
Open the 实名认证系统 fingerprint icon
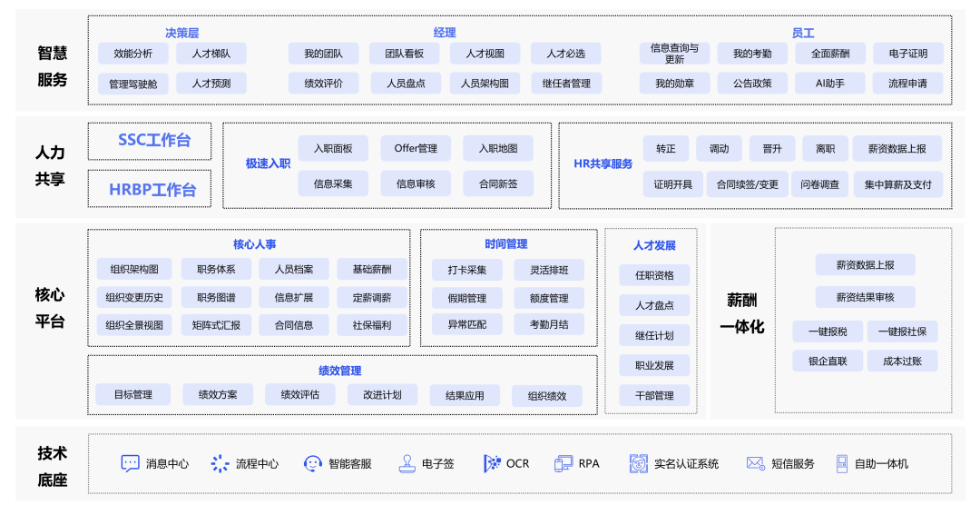pyautogui.click(x=639, y=463)
